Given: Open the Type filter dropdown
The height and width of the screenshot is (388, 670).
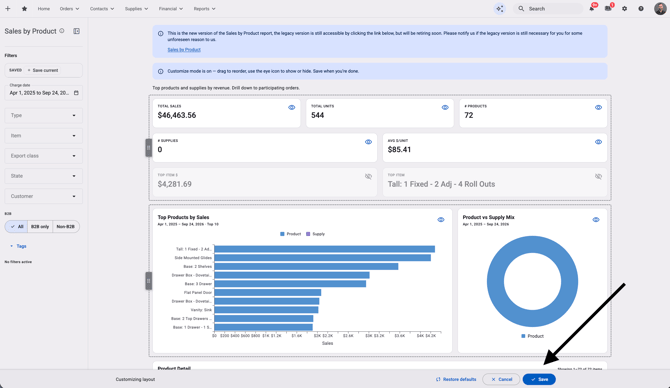Looking at the screenshot, I should point(43,115).
